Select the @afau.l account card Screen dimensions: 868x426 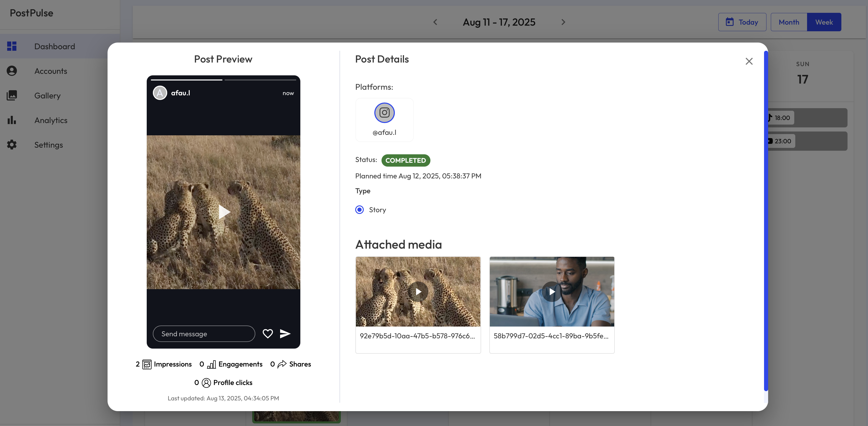[x=384, y=120]
